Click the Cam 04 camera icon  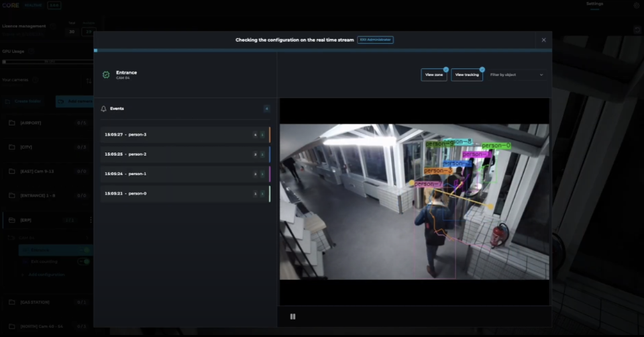(11, 238)
